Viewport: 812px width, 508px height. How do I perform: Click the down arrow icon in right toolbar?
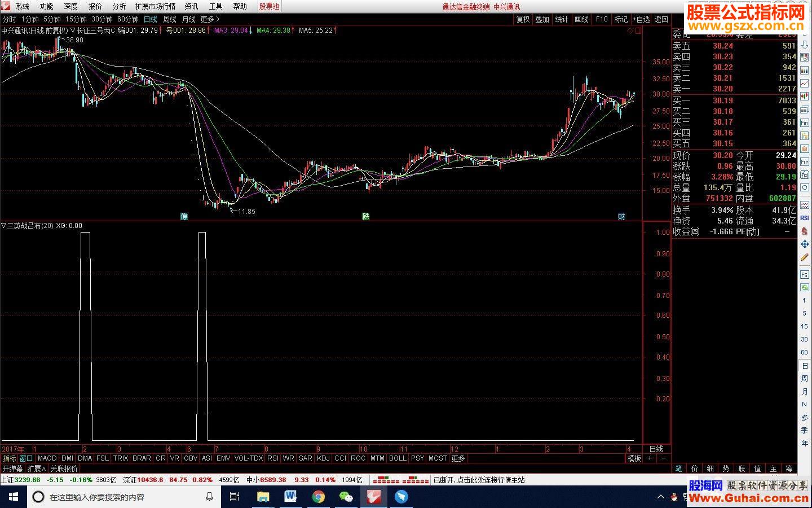805,45
